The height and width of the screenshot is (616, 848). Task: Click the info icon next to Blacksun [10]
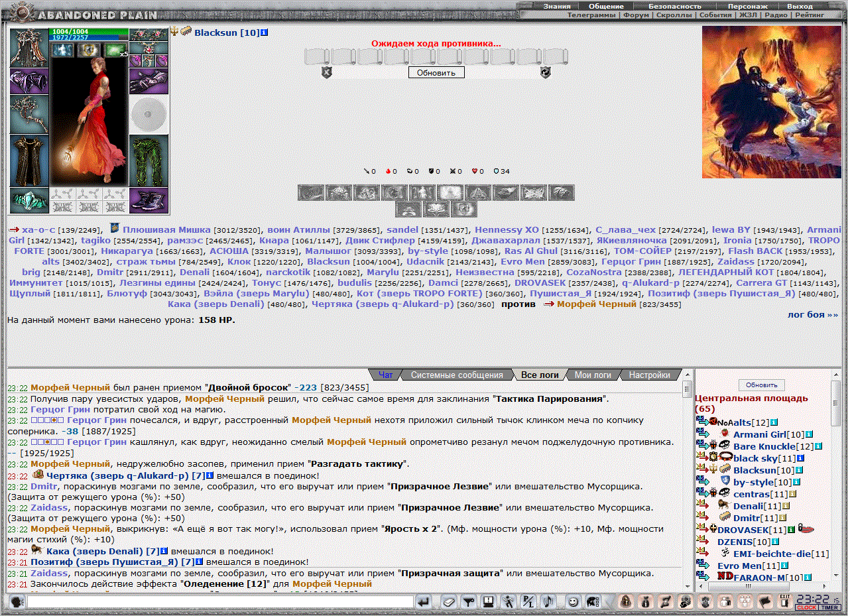[x=265, y=32]
